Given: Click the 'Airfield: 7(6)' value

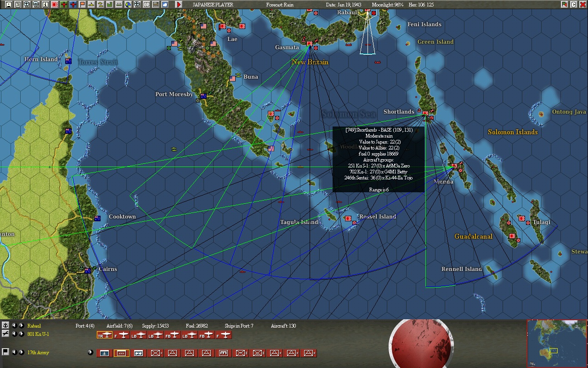Looking at the screenshot, I should click(x=119, y=326).
